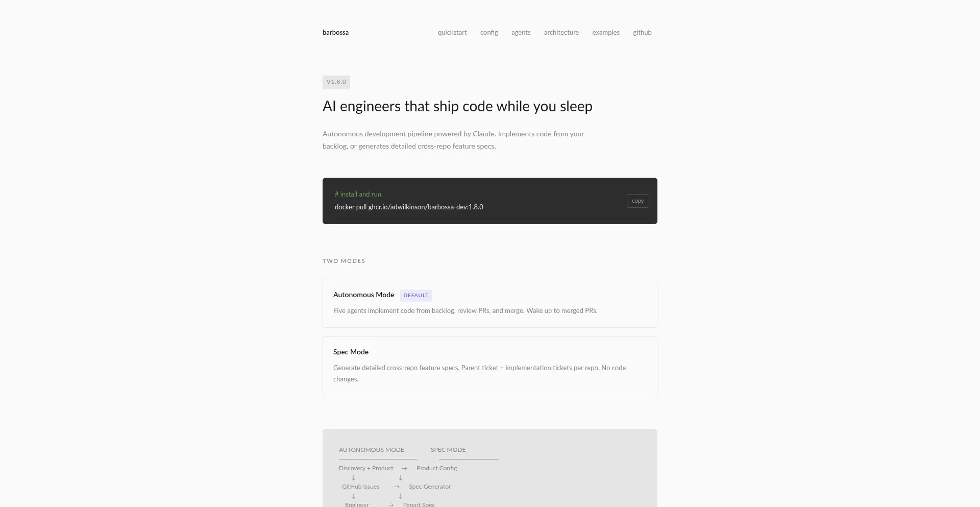
Task: Click the arrow after GitHub Issues
Action: [397, 487]
